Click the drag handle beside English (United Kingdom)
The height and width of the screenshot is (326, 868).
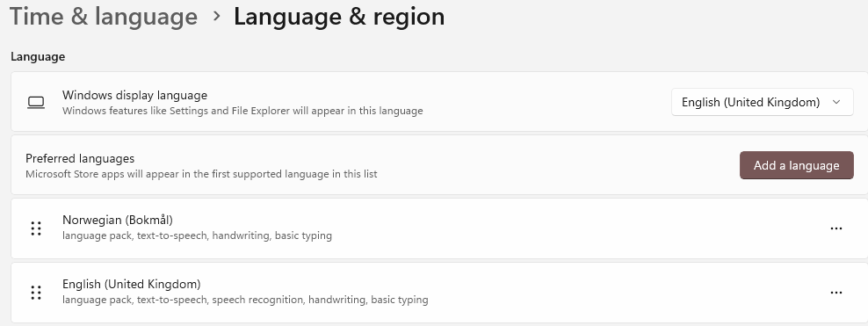click(x=36, y=293)
